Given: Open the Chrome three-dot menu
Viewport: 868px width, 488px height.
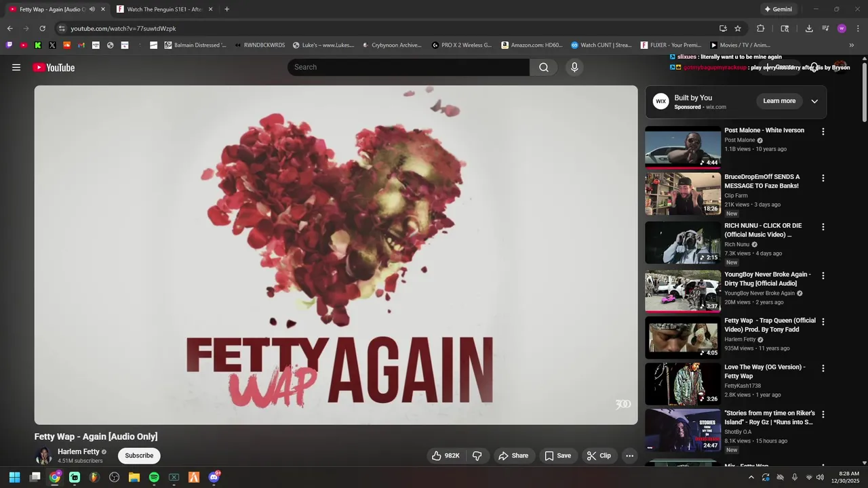Looking at the screenshot, I should click(x=858, y=28).
